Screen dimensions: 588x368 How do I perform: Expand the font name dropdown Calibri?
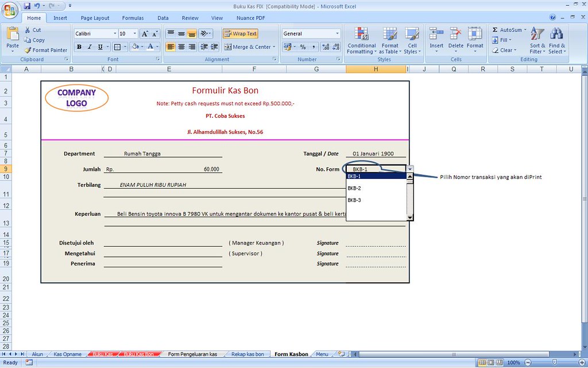[x=115, y=34]
